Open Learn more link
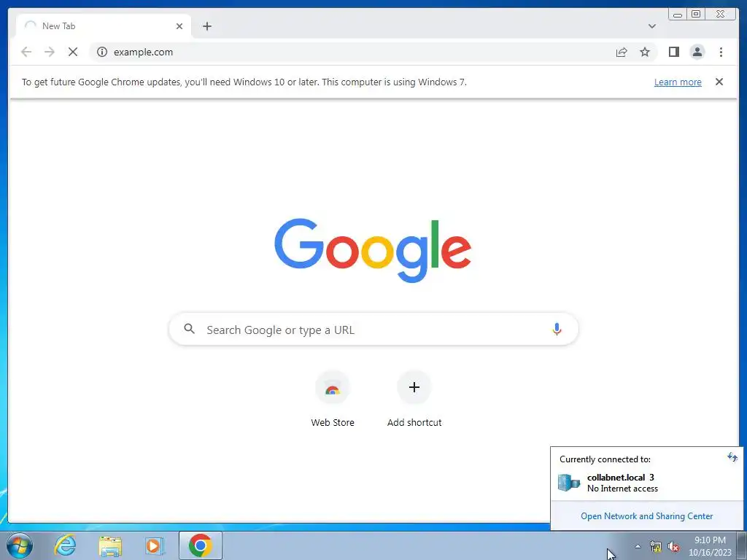 click(x=678, y=82)
